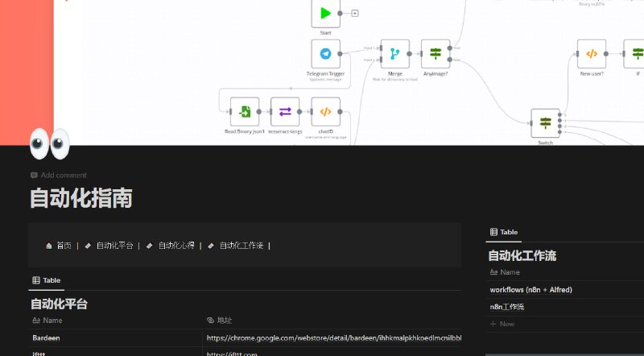Click the plus connector beside Start node
The image size is (644, 356).
pyautogui.click(x=355, y=13)
